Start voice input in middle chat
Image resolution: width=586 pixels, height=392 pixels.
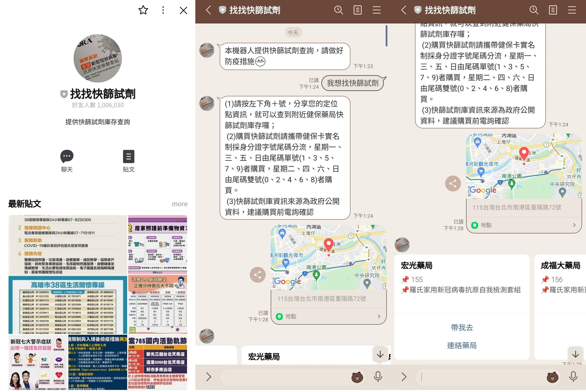click(378, 377)
